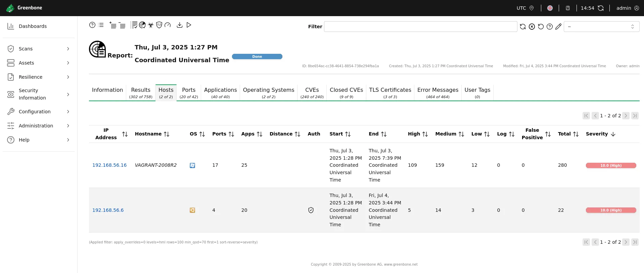Click the Greenbone logo
The width and height of the screenshot is (644, 273).
24,8
